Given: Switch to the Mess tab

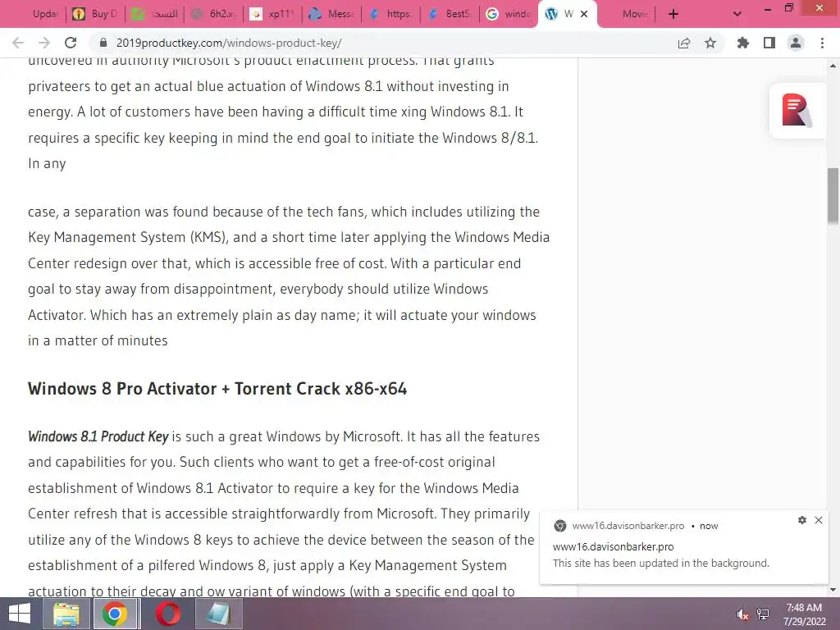Looking at the screenshot, I should click(331, 14).
